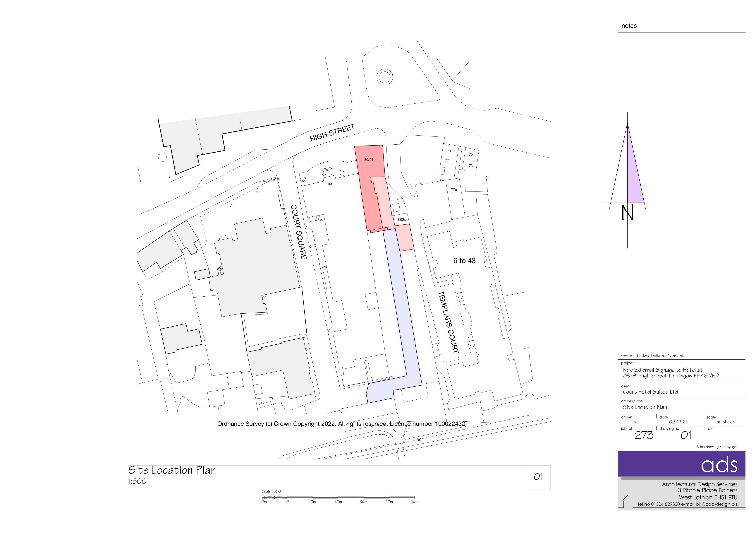Click the 1:500 scale bar
This screenshot has height=535, width=756.
coord(338,498)
